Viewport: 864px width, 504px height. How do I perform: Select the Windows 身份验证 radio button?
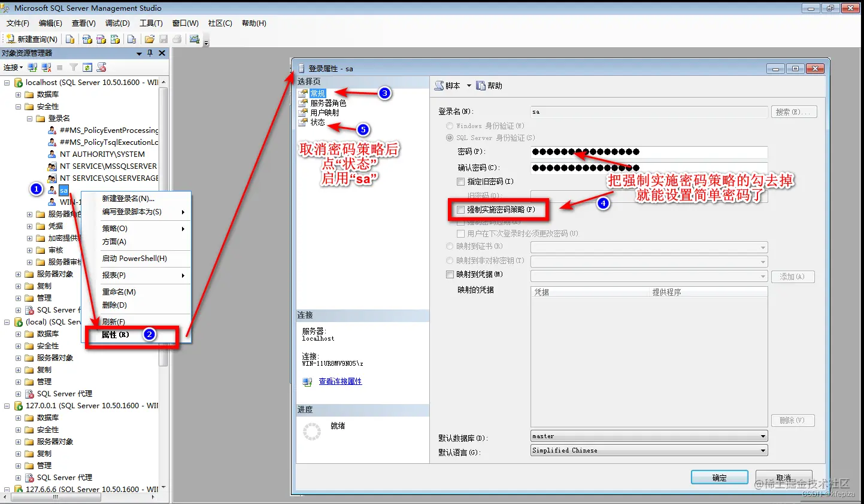click(450, 126)
